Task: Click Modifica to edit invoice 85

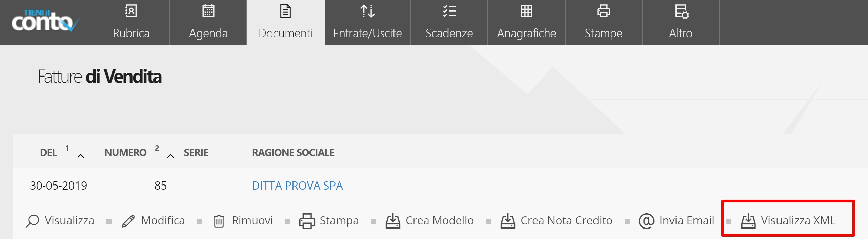Action: [153, 221]
